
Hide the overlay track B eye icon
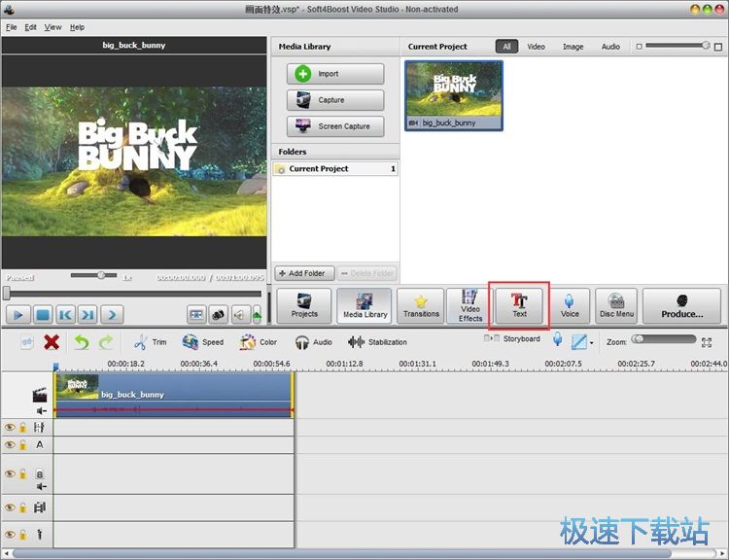10,473
